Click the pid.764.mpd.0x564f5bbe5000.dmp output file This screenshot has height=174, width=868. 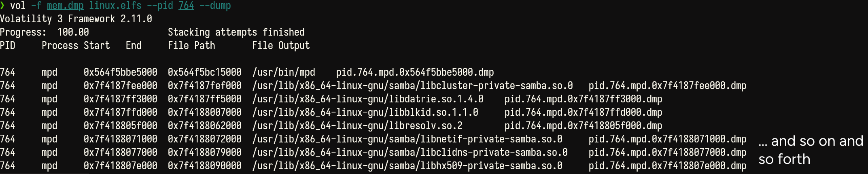[415, 72]
